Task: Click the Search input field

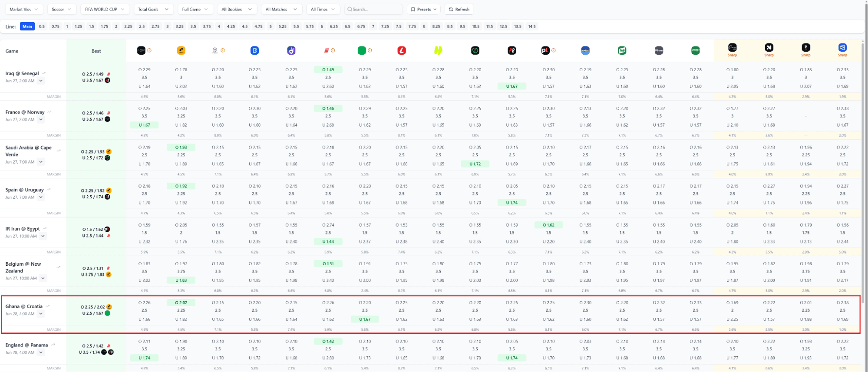Action: coord(373,9)
